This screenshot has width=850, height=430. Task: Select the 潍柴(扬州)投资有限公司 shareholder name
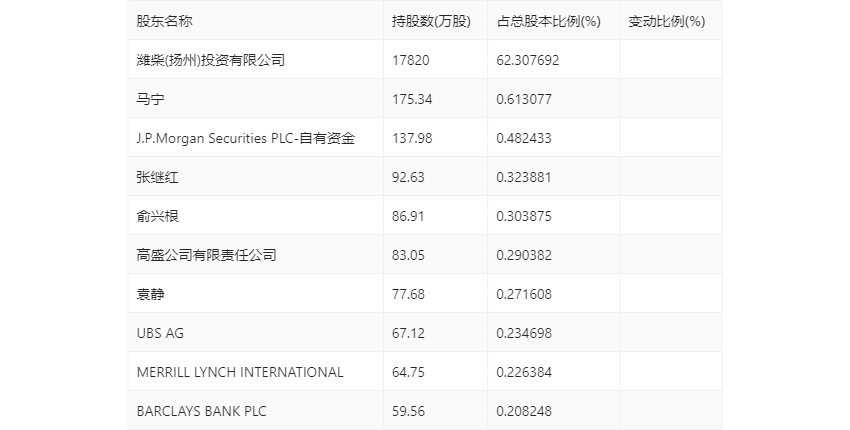click(x=210, y=60)
